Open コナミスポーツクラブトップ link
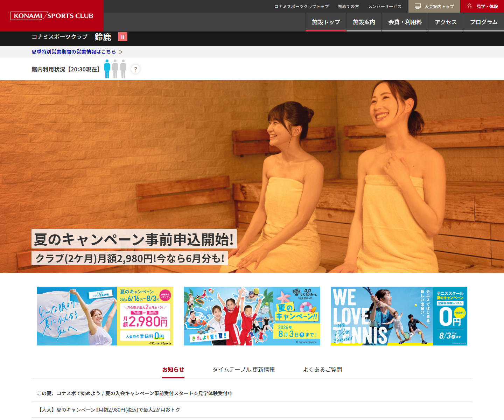 [x=301, y=6]
